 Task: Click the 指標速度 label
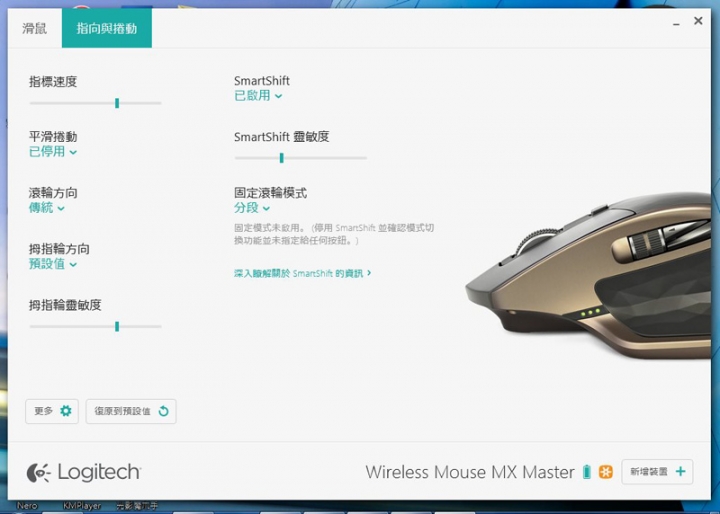[53, 82]
